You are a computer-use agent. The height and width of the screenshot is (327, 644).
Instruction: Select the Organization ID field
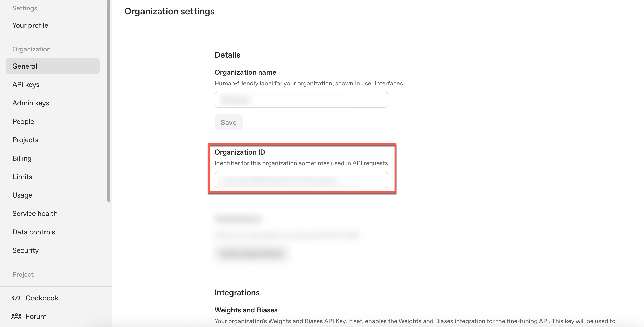pyautogui.click(x=301, y=180)
